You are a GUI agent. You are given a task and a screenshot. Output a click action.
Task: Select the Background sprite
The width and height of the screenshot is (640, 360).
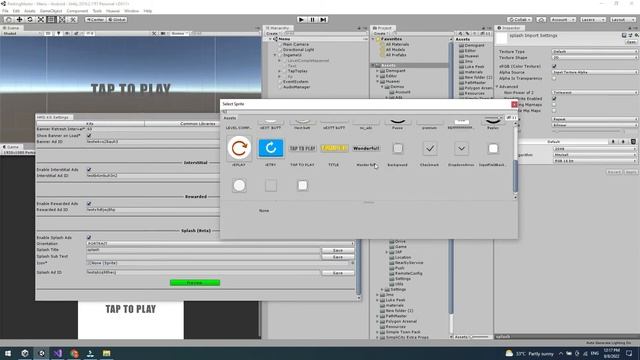(x=398, y=148)
